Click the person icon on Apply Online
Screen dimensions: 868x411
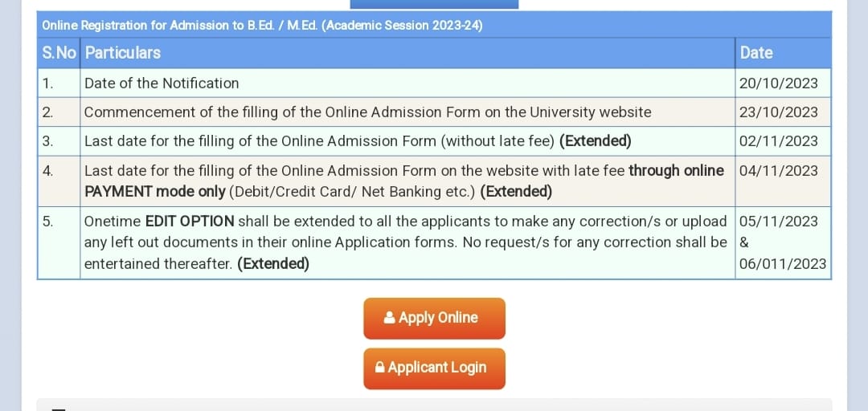pyautogui.click(x=390, y=318)
